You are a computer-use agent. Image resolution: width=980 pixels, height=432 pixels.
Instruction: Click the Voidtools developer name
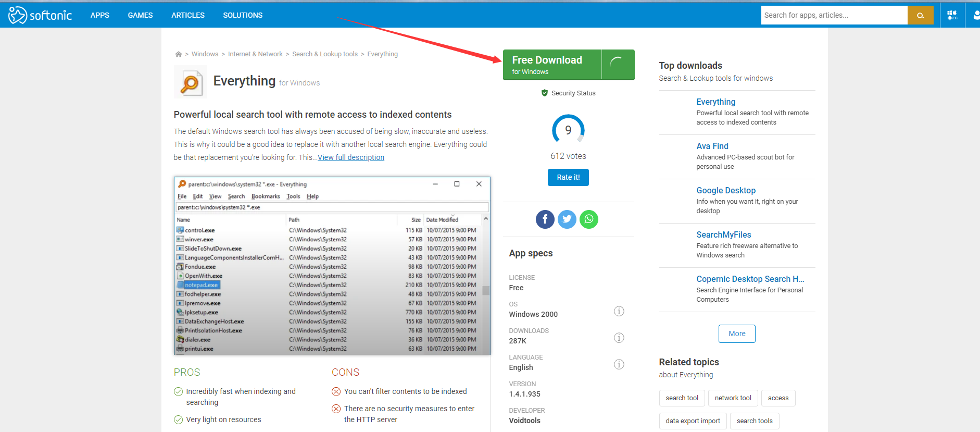click(x=525, y=421)
